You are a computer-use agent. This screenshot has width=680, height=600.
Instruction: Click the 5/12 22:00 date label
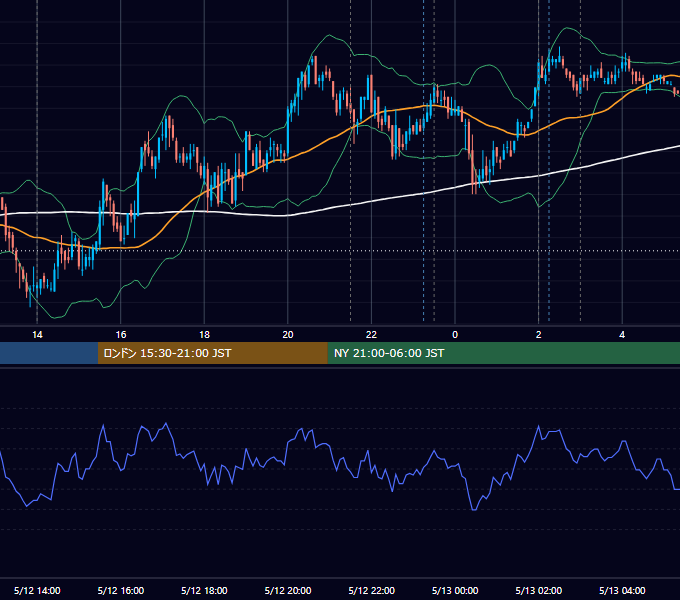pos(372,590)
